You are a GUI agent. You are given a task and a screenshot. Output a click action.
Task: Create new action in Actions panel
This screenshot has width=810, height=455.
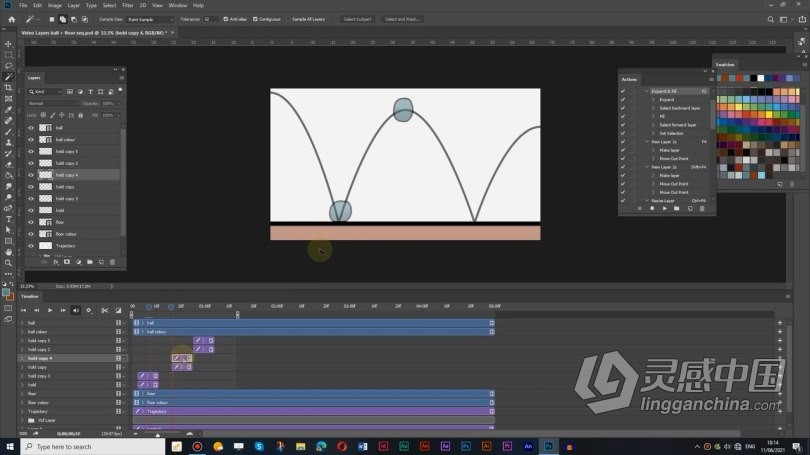[x=690, y=209]
